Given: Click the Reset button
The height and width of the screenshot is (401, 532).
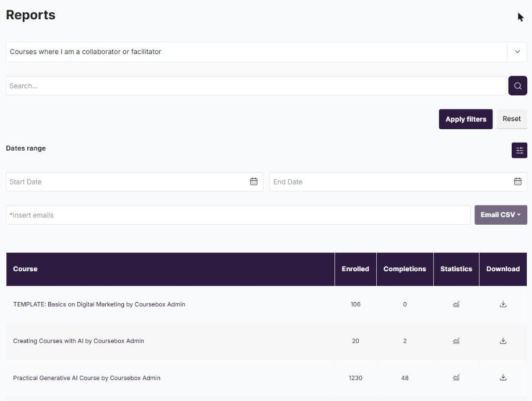Looking at the screenshot, I should (x=511, y=119).
